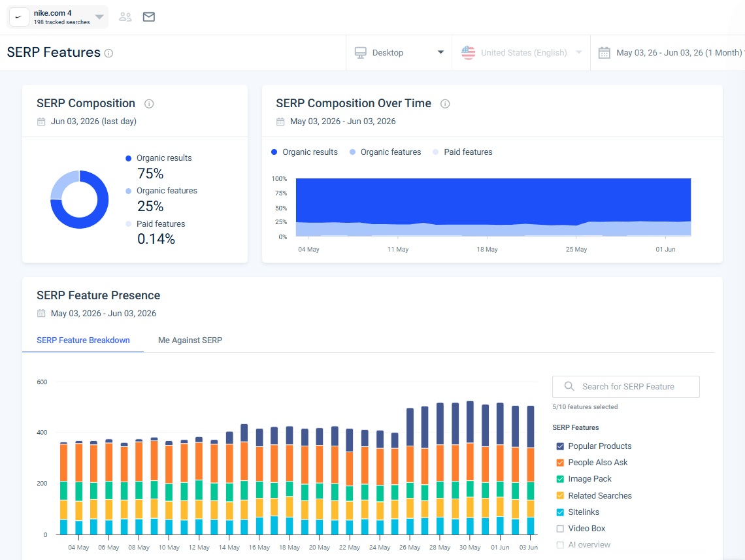Click the email envelope icon

[149, 17]
